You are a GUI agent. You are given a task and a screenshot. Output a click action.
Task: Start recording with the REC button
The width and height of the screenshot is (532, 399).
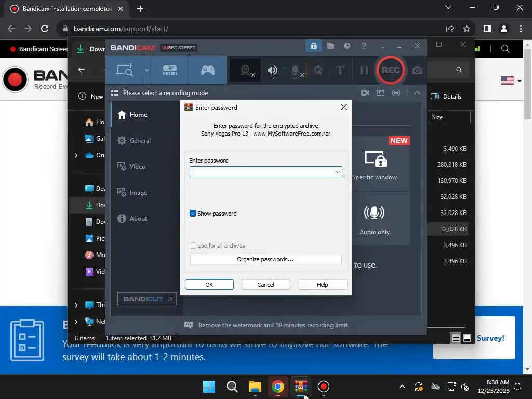(x=391, y=70)
